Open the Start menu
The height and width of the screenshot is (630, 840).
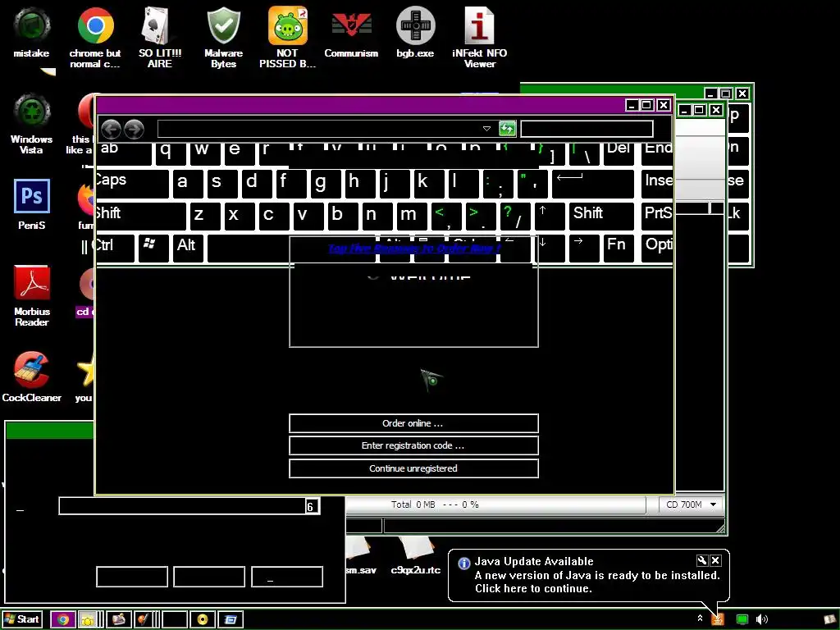pos(21,620)
